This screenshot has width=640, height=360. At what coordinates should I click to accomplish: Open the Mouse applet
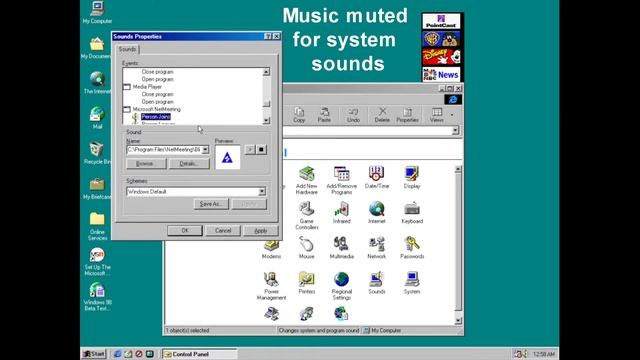(x=307, y=247)
